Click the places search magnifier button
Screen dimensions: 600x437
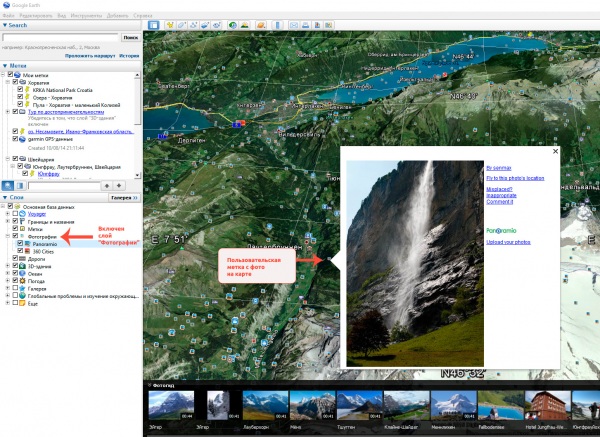(x=8, y=186)
